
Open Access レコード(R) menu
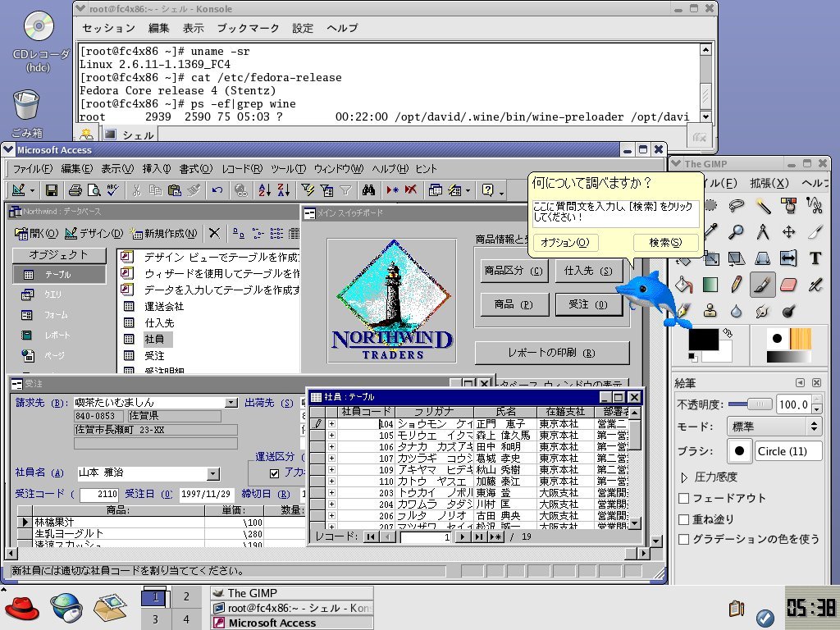(242, 169)
